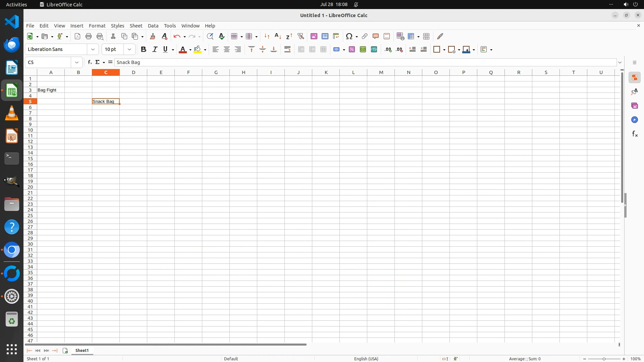This screenshot has width=644, height=362.
Task: Select the Sheet1 tab
Action: click(82, 350)
